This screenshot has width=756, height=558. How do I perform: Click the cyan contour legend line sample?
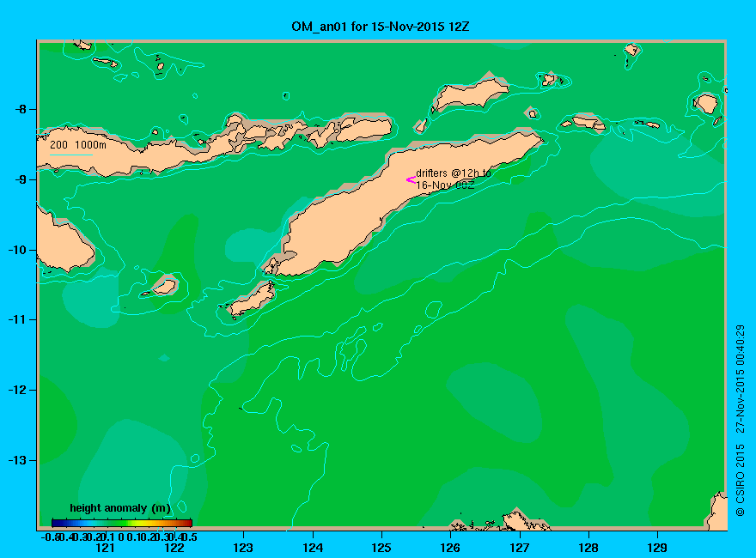71,155
